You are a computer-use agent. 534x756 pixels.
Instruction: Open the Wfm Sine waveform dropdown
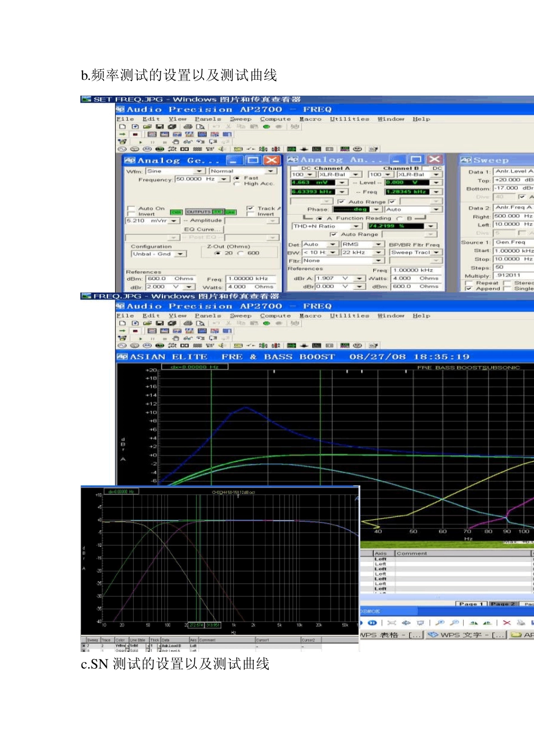pos(200,171)
